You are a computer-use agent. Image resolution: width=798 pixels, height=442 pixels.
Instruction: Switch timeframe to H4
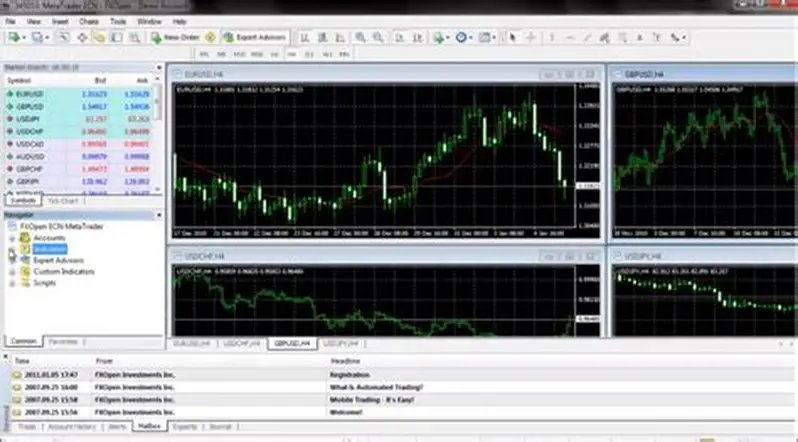292,54
